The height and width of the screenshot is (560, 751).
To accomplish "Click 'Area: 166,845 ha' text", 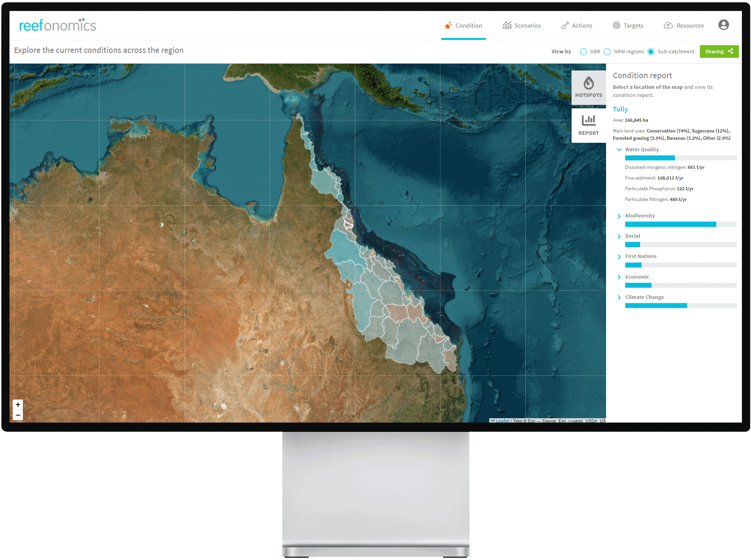I will [x=630, y=120].
